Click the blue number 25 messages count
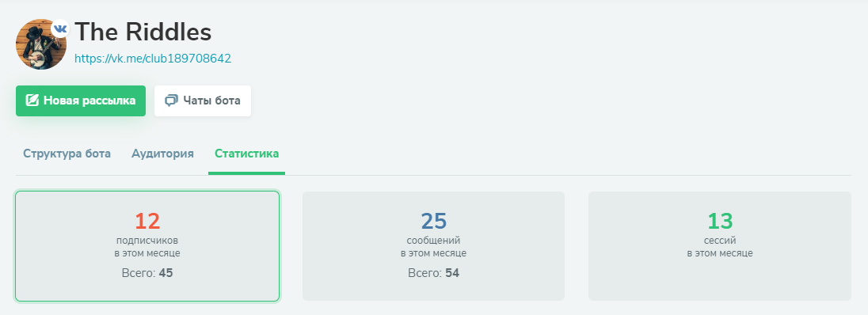This screenshot has width=868, height=315. pos(433,222)
